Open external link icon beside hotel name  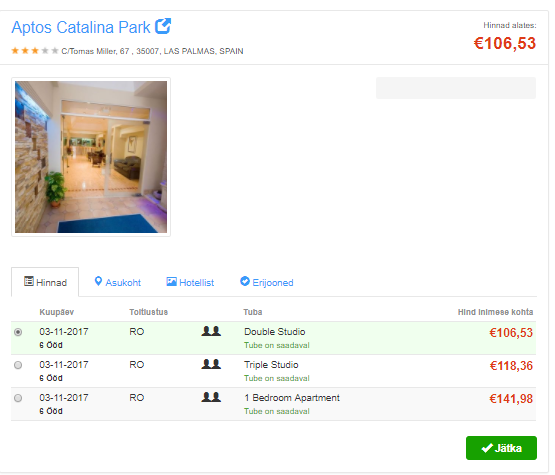tap(163, 26)
